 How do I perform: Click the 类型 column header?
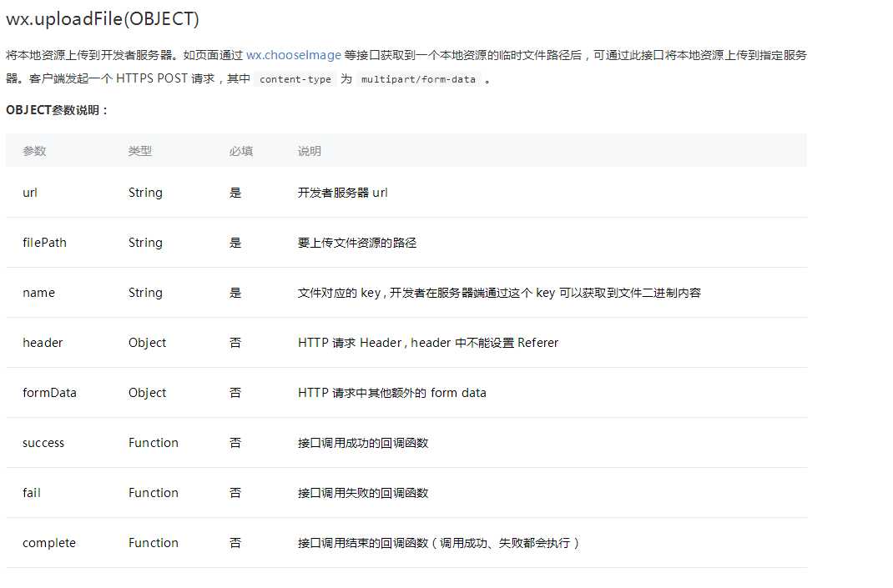(x=139, y=151)
